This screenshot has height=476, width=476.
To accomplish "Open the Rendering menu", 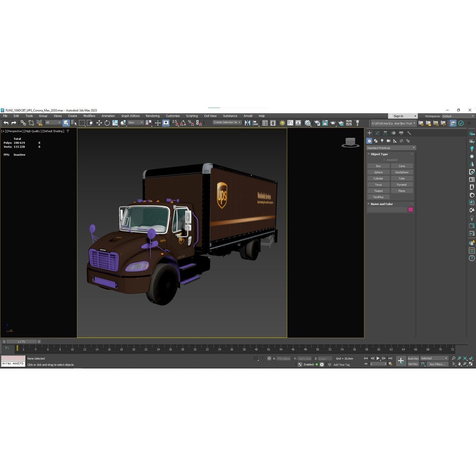I will [x=152, y=116].
